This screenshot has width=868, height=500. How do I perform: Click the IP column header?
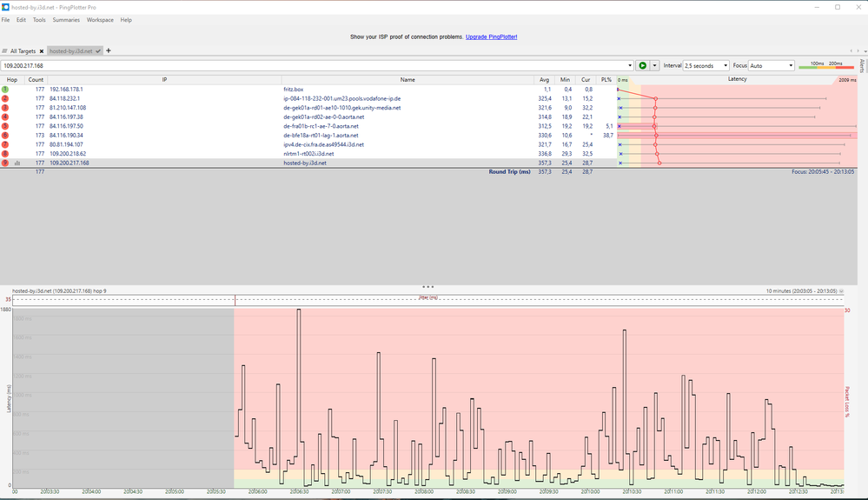[x=164, y=80]
